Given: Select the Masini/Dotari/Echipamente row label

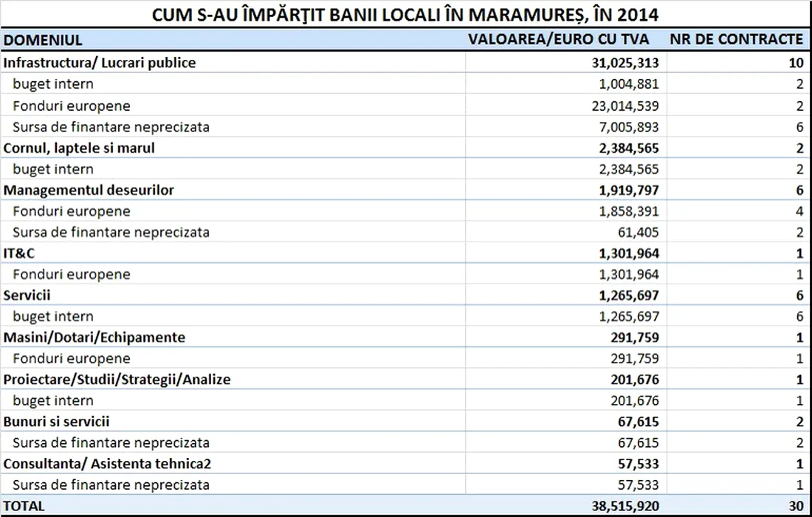Looking at the screenshot, I should pyautogui.click(x=94, y=338).
